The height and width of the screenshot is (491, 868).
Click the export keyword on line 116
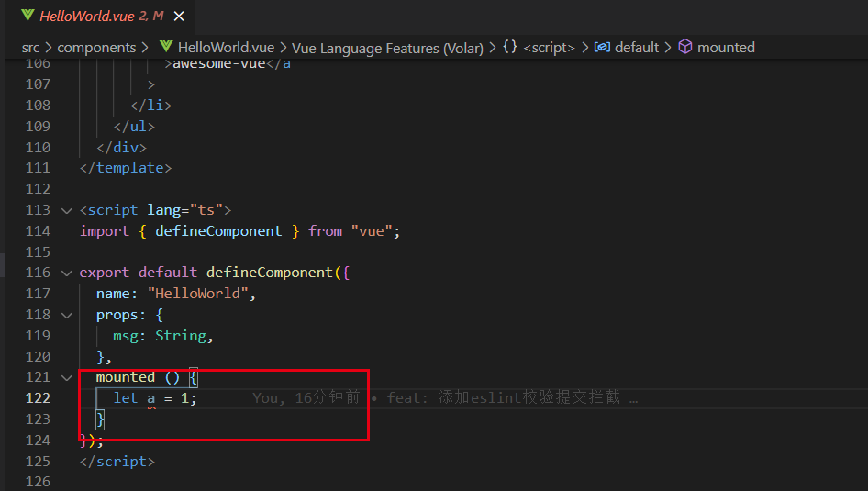coord(104,273)
